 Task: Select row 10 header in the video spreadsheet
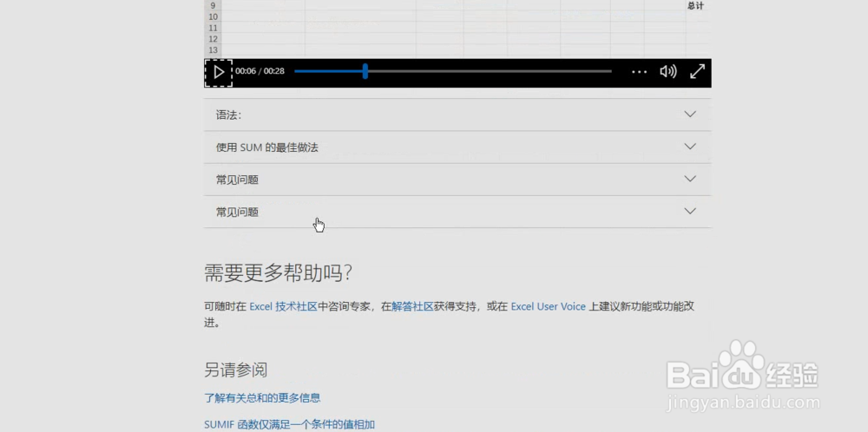(214, 16)
